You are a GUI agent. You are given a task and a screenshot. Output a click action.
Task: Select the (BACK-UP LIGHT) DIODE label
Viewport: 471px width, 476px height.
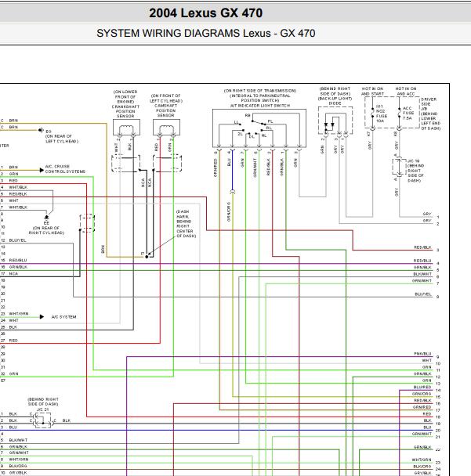335,101
